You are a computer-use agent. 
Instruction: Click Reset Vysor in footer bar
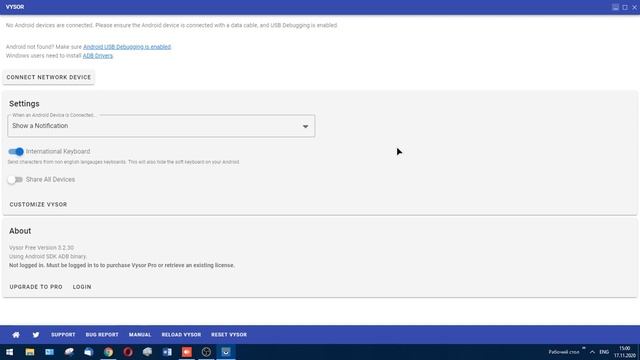(x=229, y=335)
